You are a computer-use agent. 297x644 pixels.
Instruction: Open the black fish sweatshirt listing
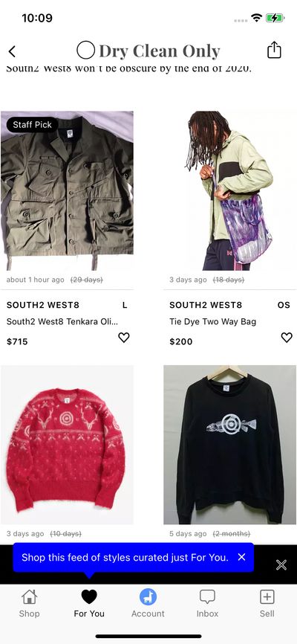(x=229, y=445)
